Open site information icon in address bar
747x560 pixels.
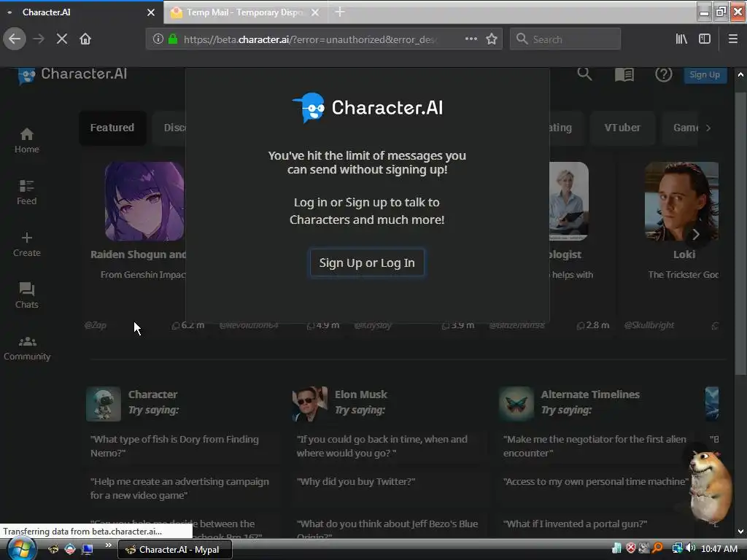click(158, 39)
